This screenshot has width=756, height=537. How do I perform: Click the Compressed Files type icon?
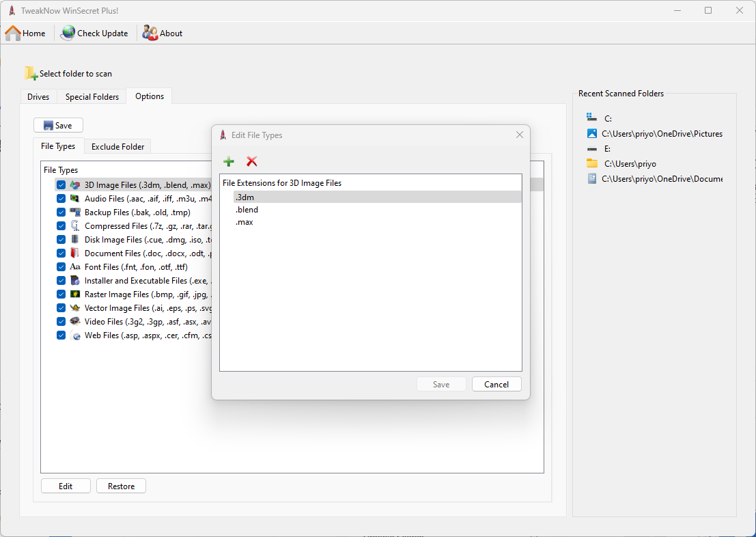pos(74,226)
